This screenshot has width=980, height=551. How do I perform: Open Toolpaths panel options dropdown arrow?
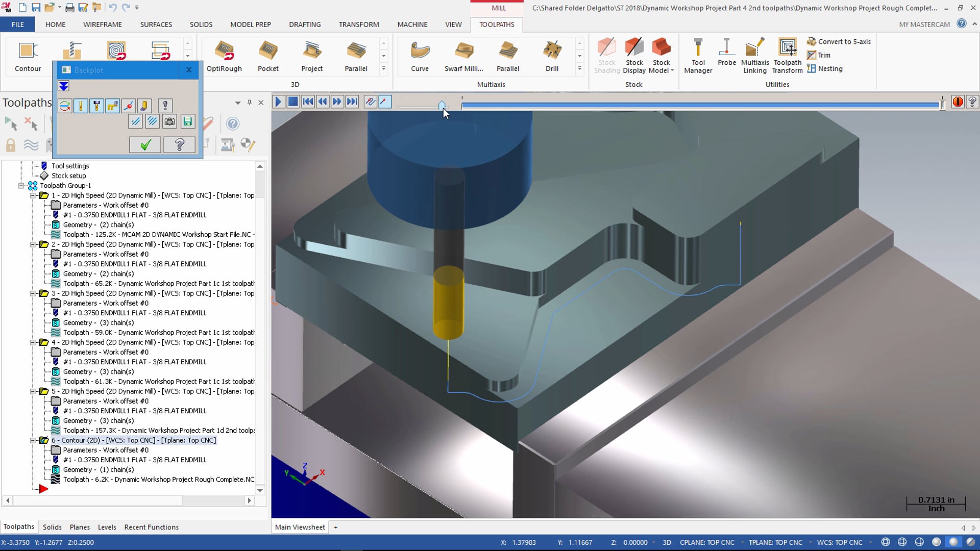click(x=238, y=103)
